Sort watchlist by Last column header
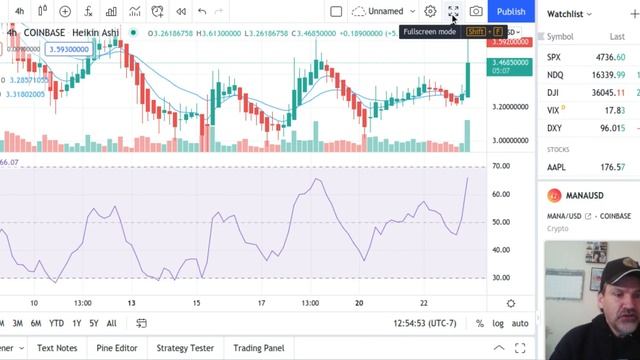The height and width of the screenshot is (360, 640). tap(617, 37)
